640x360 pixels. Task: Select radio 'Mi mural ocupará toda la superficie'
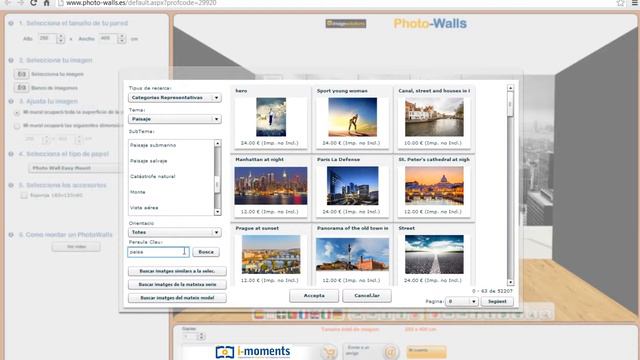click(x=17, y=113)
